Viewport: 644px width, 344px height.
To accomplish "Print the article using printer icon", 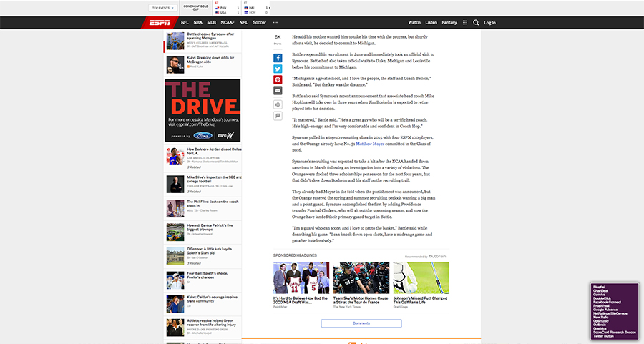I will [x=278, y=104].
